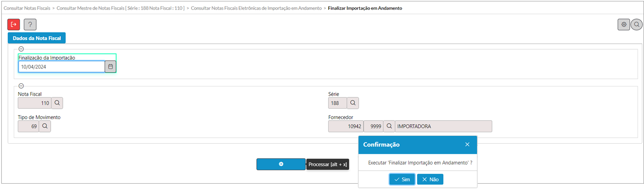
Task: Open help with the question mark icon
Action: tap(30, 24)
